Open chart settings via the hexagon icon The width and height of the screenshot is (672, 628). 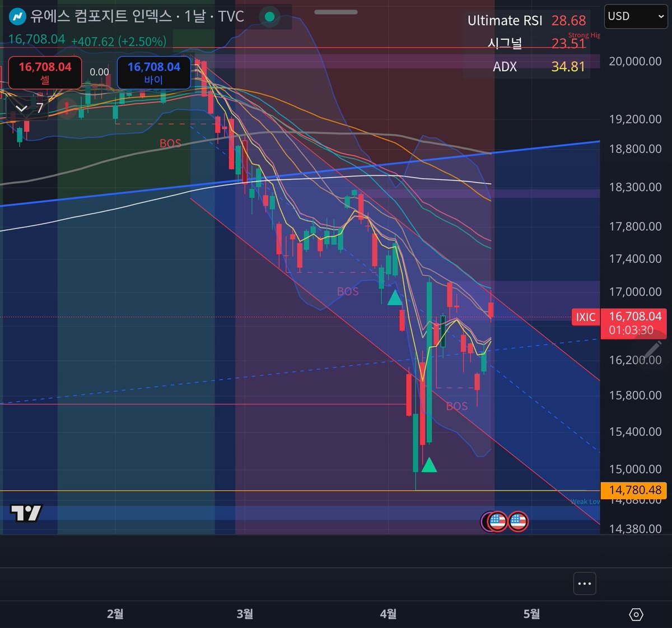click(636, 615)
